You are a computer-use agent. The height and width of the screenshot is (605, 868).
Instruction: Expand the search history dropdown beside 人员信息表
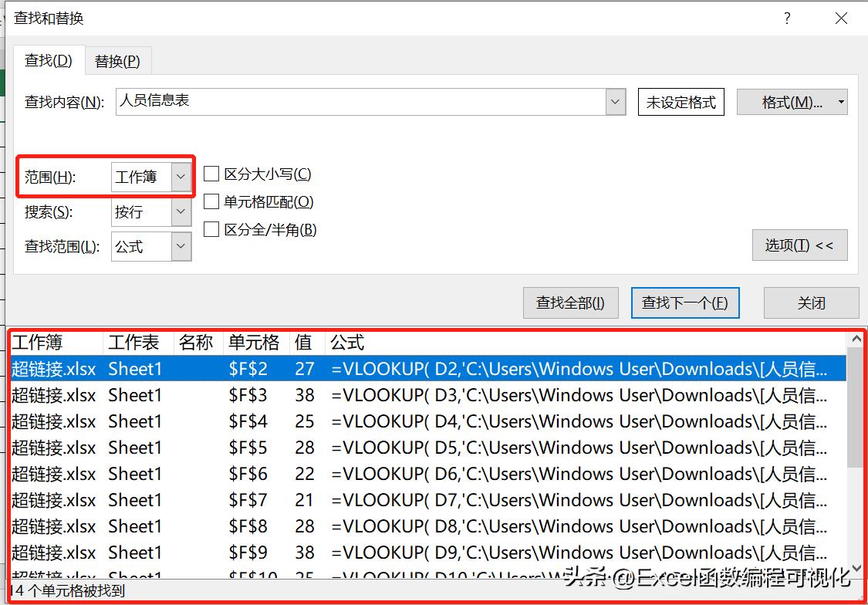(615, 101)
